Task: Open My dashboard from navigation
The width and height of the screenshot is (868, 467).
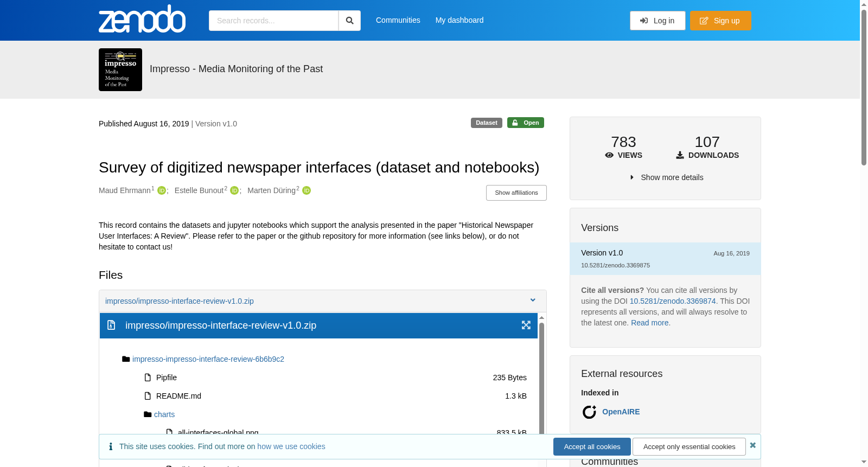Action: click(459, 20)
